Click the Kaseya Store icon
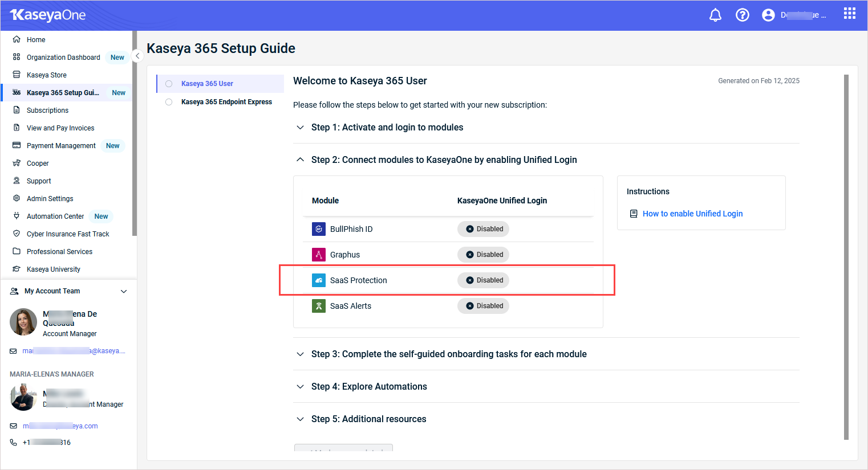 coord(17,75)
